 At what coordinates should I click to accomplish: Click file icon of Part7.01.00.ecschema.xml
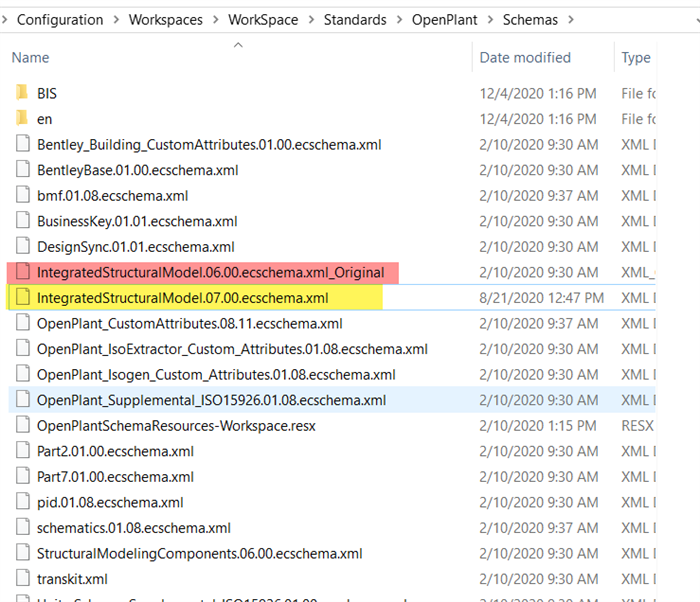tap(23, 476)
